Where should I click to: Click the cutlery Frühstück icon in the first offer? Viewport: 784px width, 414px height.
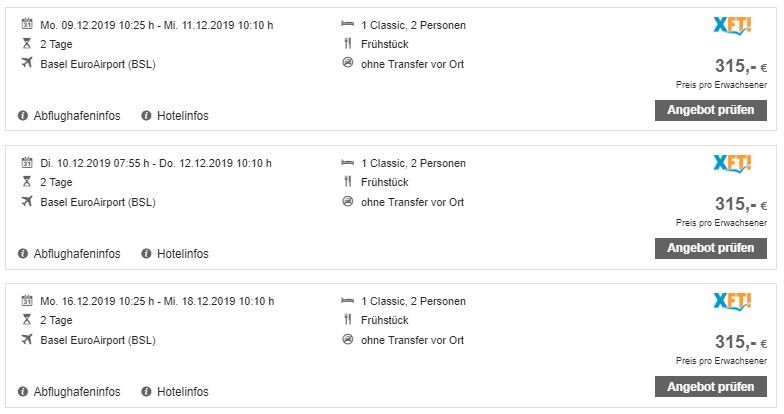[x=347, y=45]
